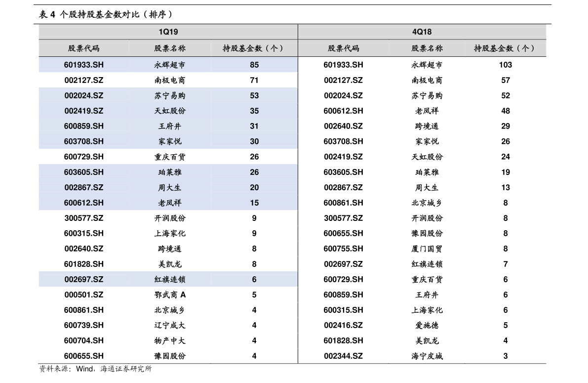
Task: Click fund count value 48
Action: (506, 111)
